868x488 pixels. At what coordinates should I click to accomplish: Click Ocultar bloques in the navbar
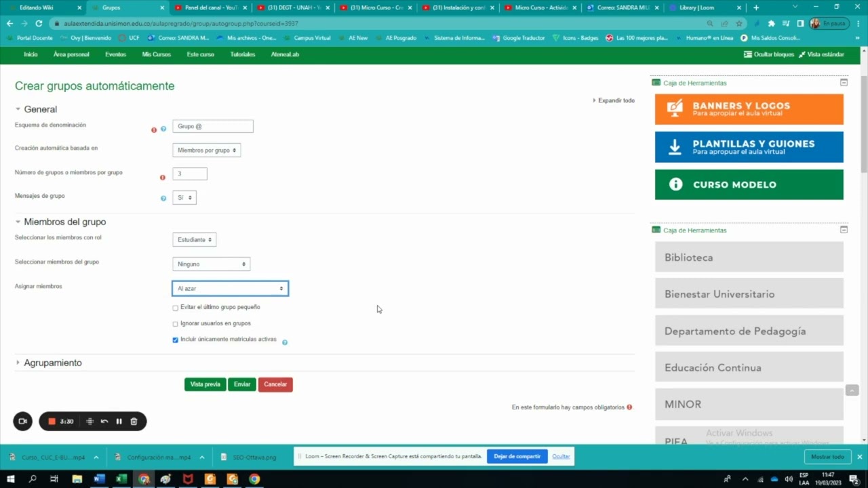pyautogui.click(x=769, y=54)
